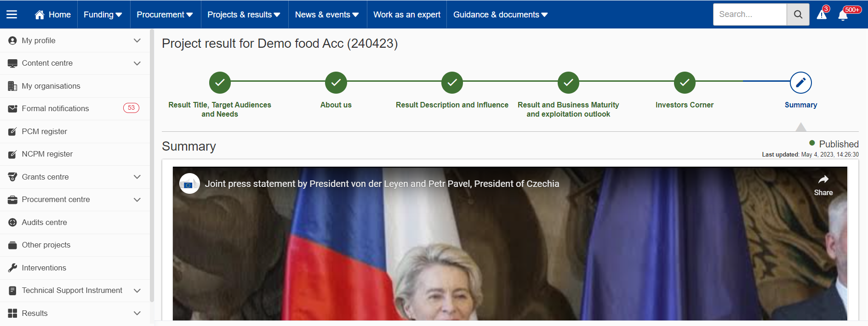868x326 pixels.
Task: Expand the My profile chevron
Action: click(x=137, y=40)
